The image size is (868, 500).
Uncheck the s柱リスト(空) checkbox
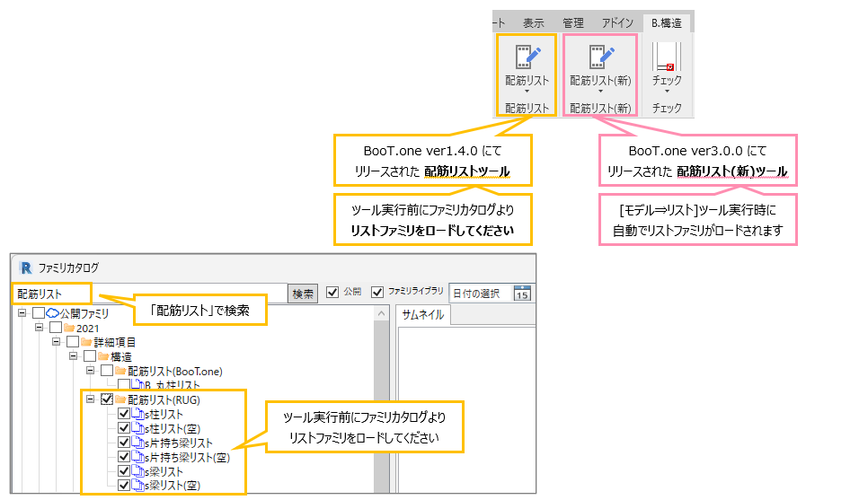coord(124,428)
